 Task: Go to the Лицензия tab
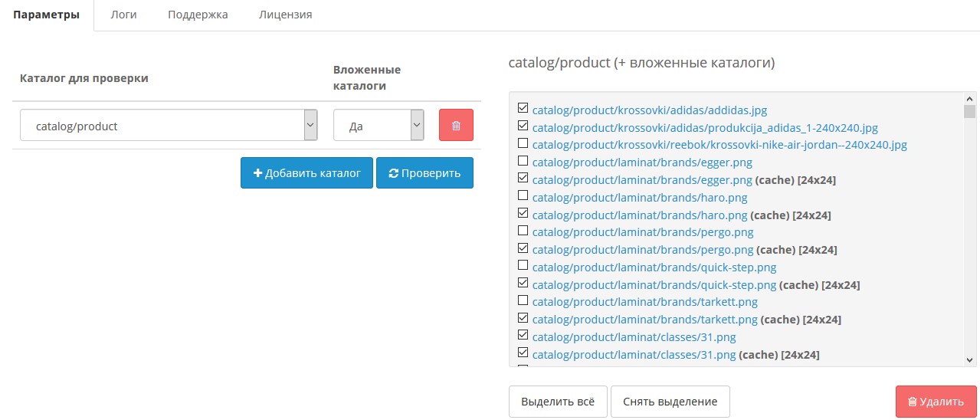tap(285, 15)
